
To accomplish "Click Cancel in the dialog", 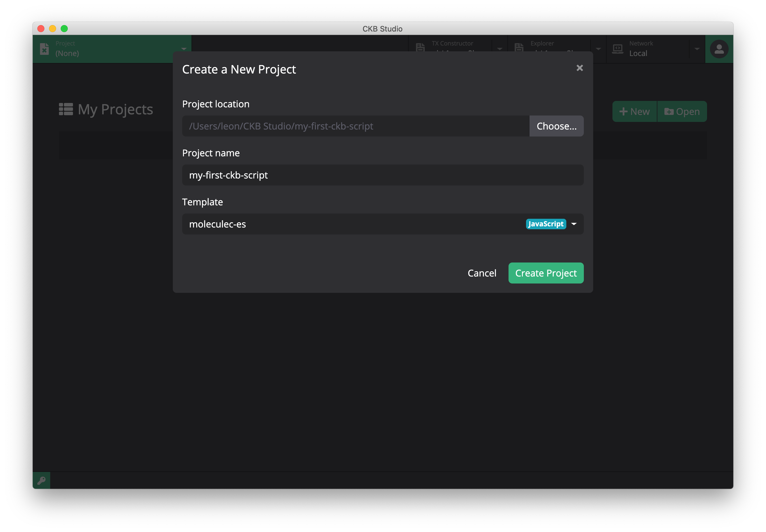I will pos(482,273).
